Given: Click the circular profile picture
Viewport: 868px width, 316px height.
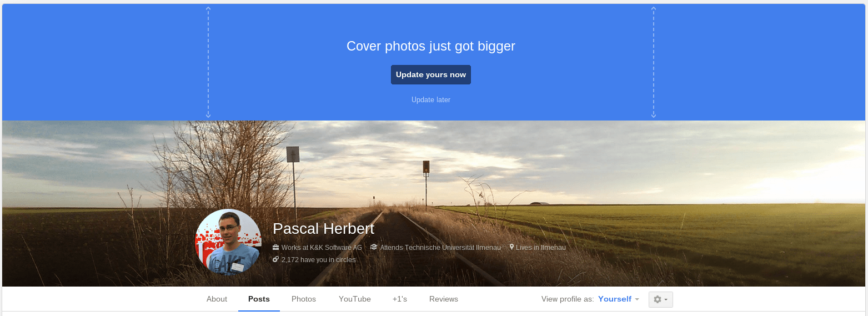Looking at the screenshot, I should click(228, 242).
